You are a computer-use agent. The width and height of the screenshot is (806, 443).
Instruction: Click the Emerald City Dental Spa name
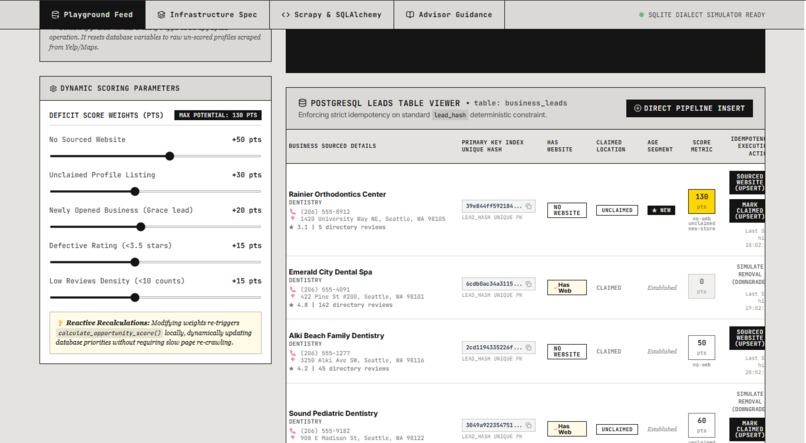click(x=331, y=272)
